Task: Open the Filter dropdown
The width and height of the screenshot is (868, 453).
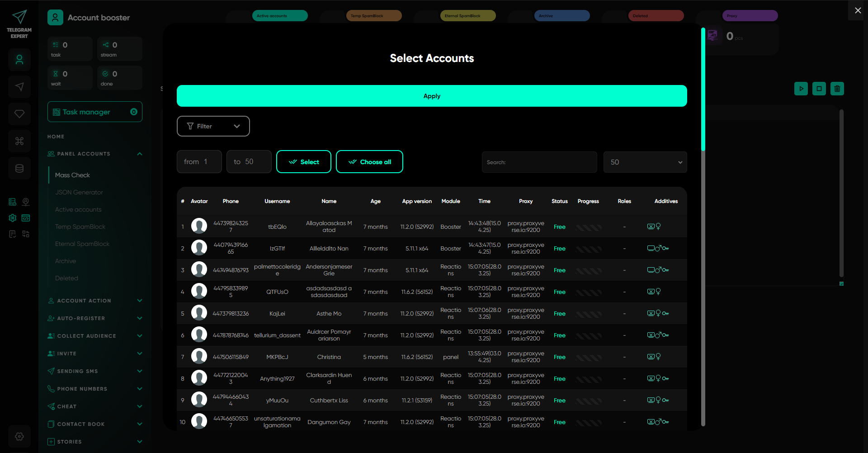Action: pyautogui.click(x=213, y=126)
